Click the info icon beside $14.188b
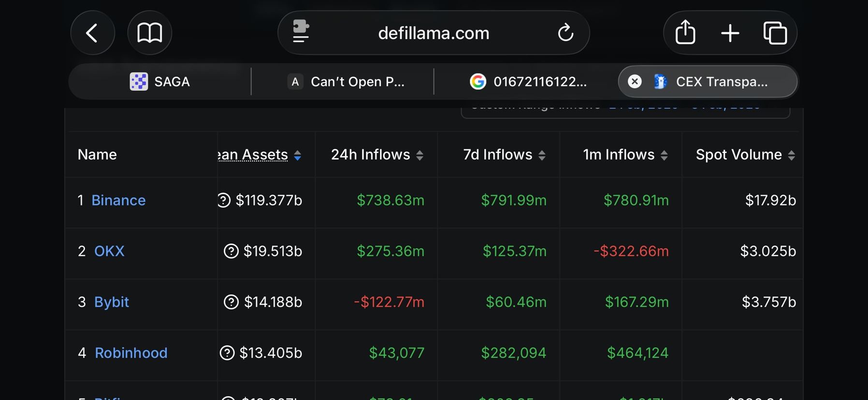 (x=231, y=302)
